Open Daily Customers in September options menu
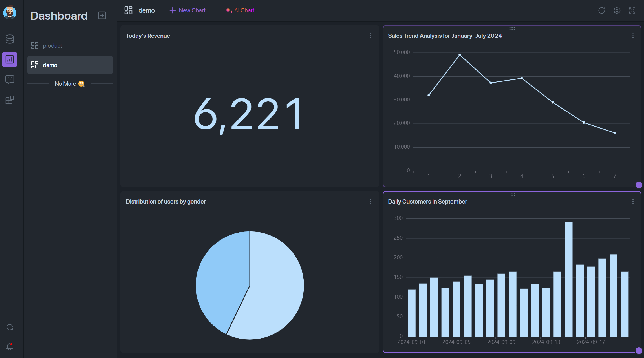Screen dimensions: 644x358 coord(633,202)
